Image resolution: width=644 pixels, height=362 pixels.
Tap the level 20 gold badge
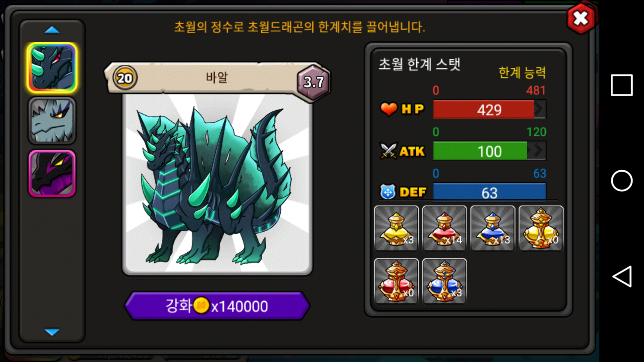[125, 78]
